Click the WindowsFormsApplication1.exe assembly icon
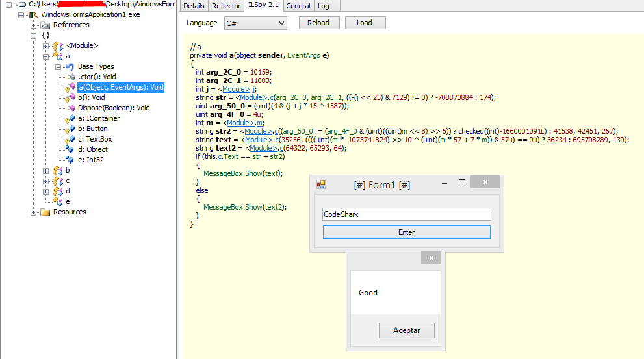Screen dimensions: 644x359 33,14
